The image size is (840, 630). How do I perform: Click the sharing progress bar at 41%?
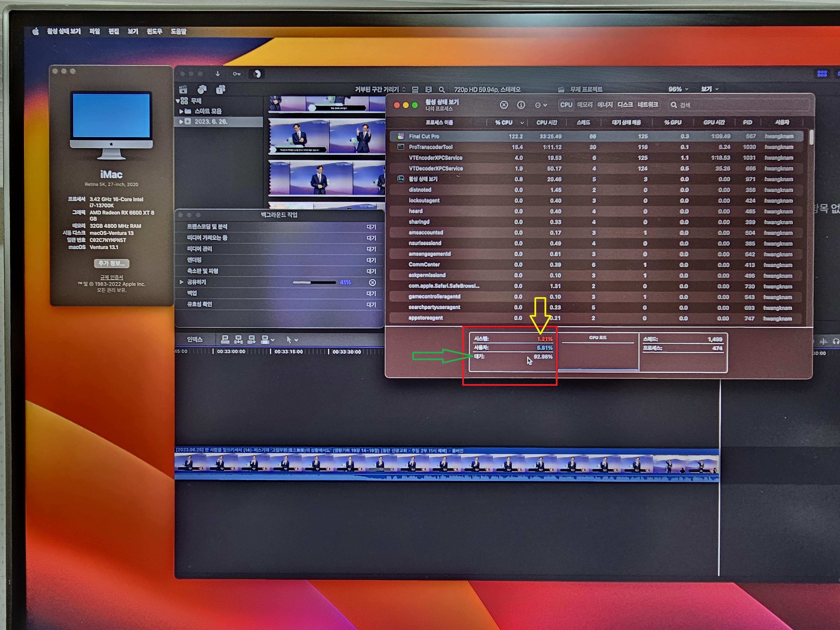point(314,282)
